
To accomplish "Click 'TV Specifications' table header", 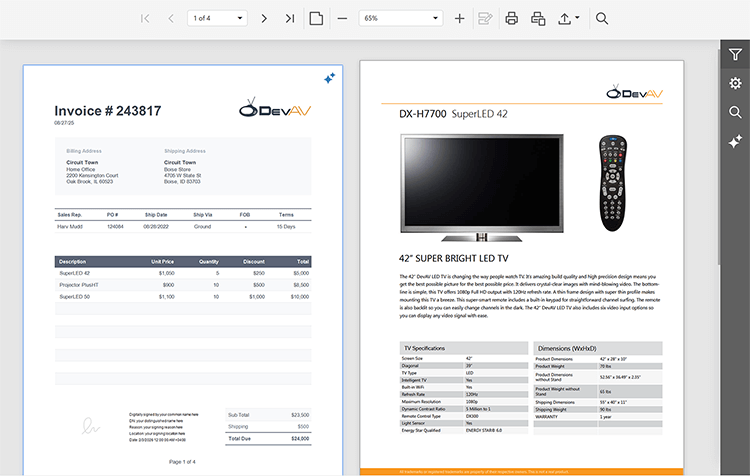I will click(x=463, y=348).
